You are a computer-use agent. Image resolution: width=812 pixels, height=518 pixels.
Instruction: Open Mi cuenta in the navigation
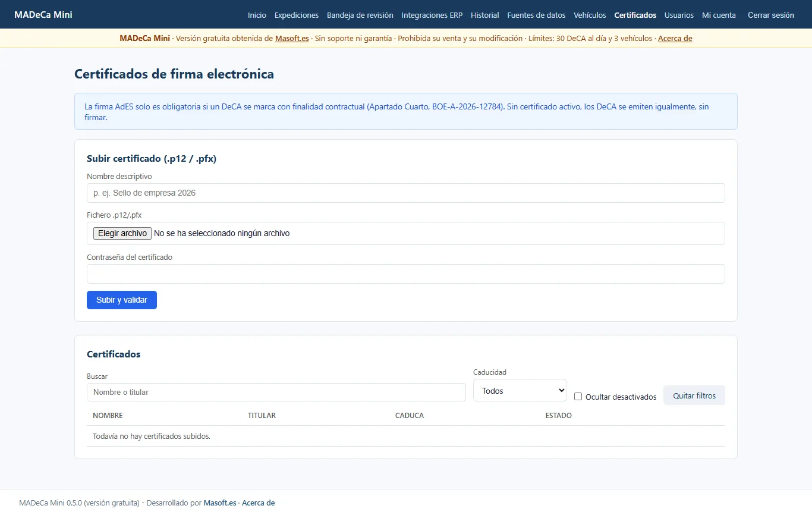(x=719, y=15)
